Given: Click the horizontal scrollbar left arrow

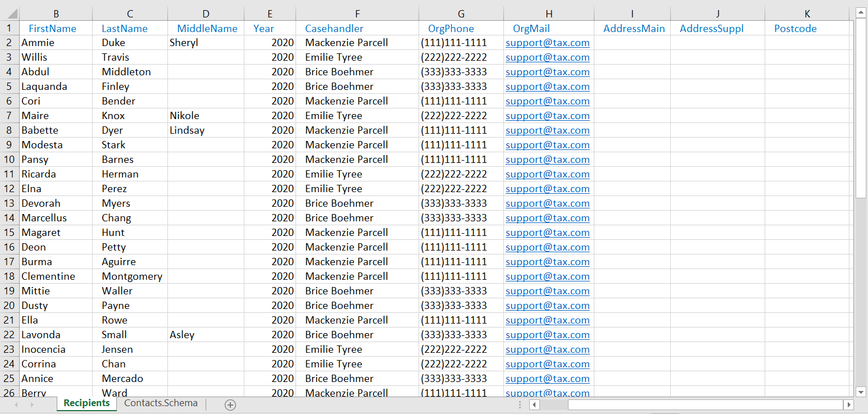Looking at the screenshot, I should point(534,404).
